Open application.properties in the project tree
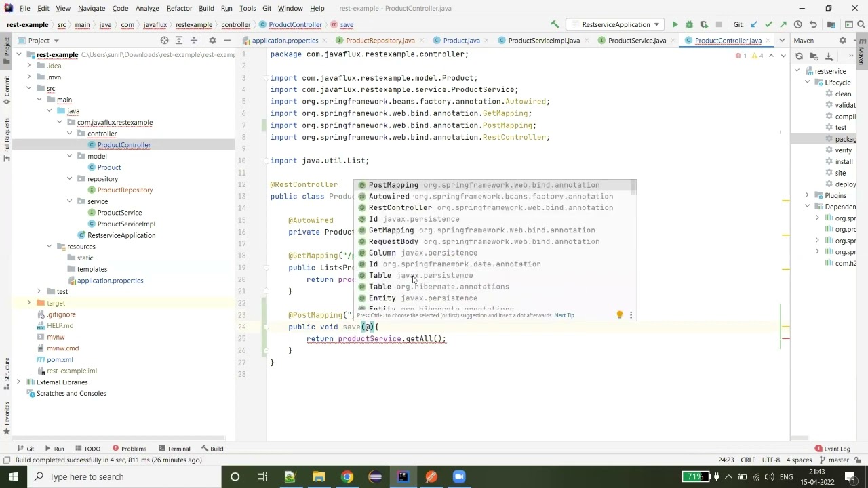The image size is (868, 488). pos(110,281)
